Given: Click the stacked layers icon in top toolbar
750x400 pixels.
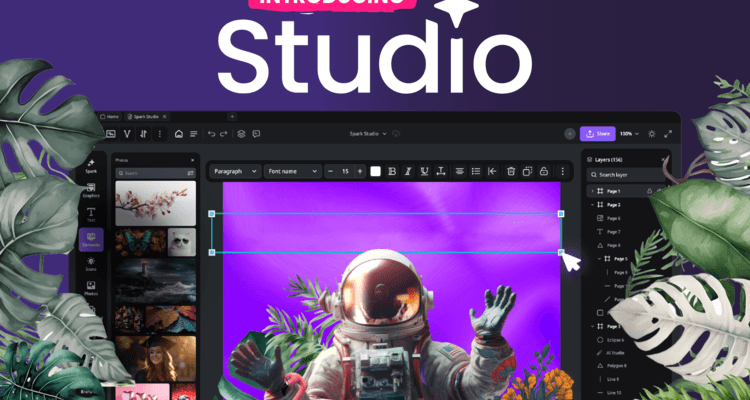Looking at the screenshot, I should [241, 134].
